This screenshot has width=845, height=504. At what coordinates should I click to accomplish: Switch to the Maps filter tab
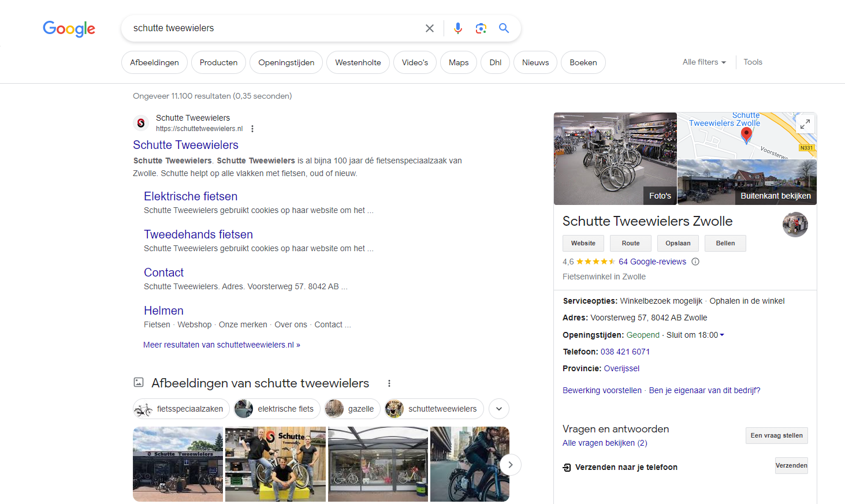click(x=458, y=62)
